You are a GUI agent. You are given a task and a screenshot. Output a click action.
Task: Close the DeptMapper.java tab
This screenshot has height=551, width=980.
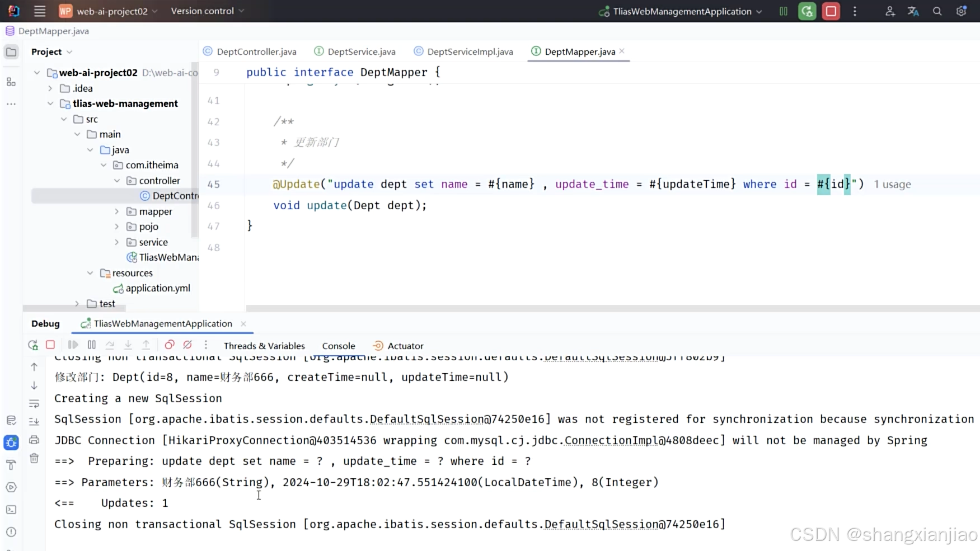click(x=622, y=51)
